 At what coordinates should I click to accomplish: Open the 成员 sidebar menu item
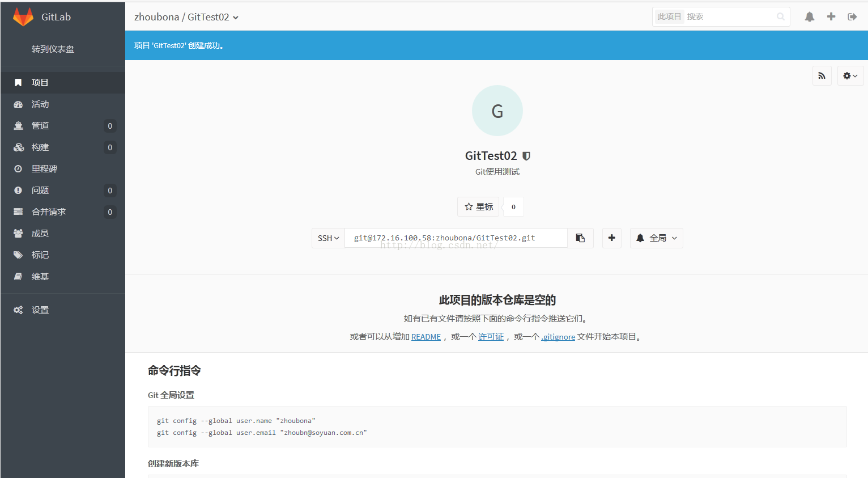point(62,234)
